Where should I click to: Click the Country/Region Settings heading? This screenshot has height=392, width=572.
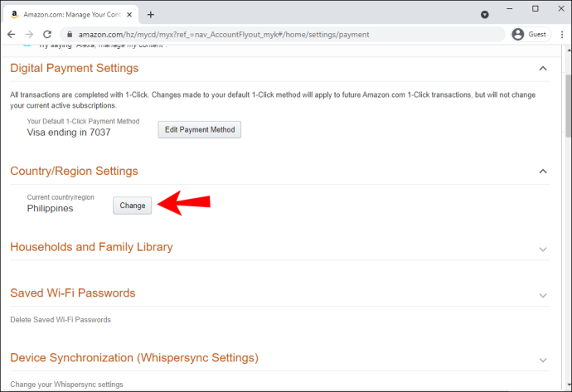(x=74, y=171)
